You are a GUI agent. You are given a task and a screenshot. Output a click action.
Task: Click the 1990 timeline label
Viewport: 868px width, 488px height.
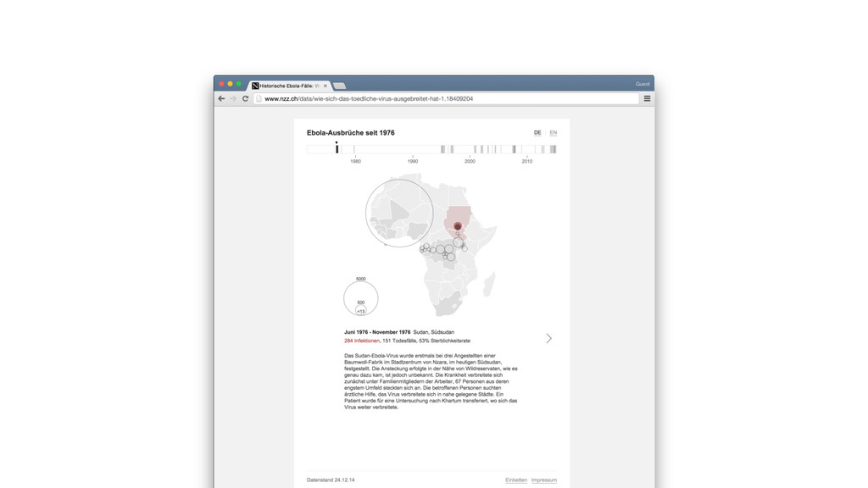pyautogui.click(x=413, y=162)
